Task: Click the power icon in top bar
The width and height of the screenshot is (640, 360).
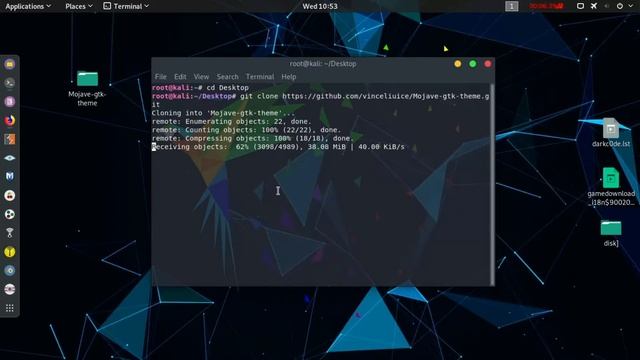Action: pos(620,6)
